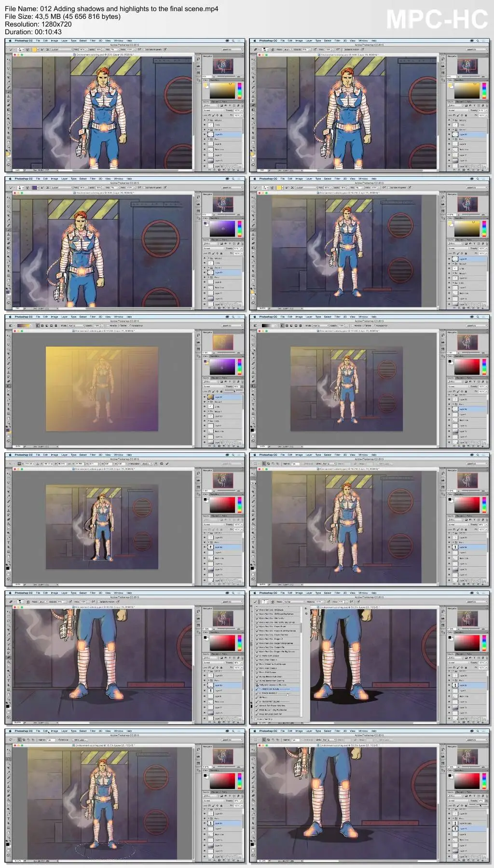Select the Type tool in the top-left frame's toolbox
The height and width of the screenshot is (868, 494).
point(9,128)
